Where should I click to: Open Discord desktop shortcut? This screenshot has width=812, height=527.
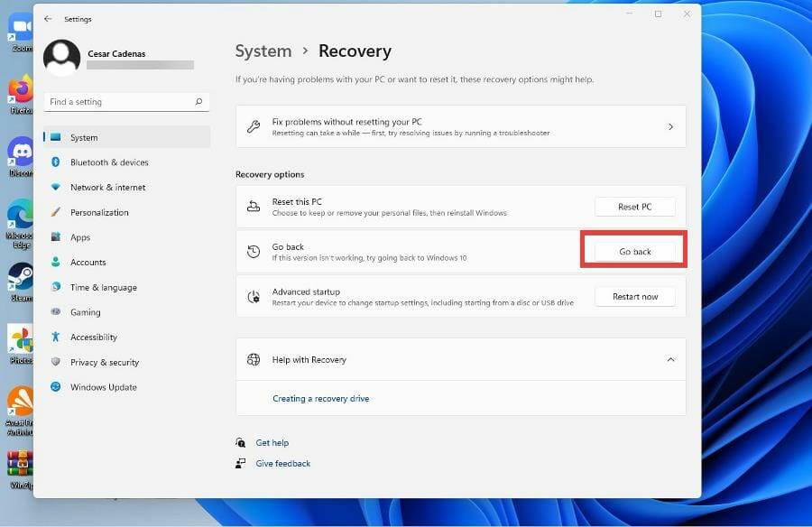tap(21, 157)
